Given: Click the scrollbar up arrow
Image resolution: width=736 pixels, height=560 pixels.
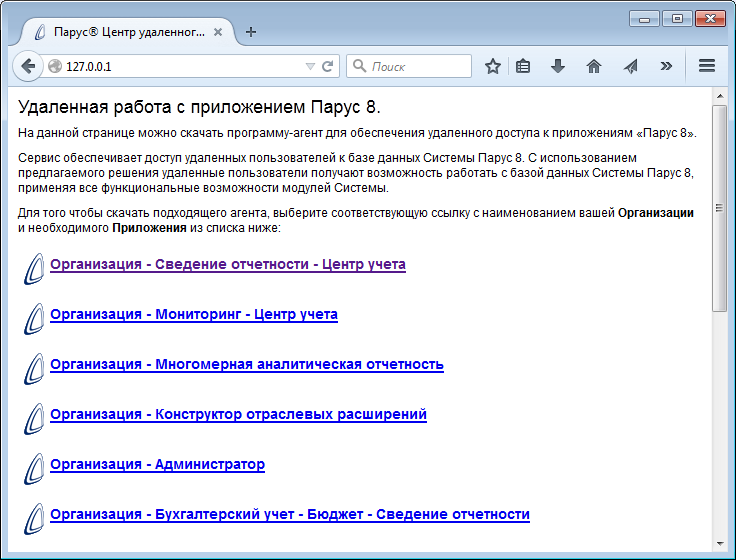Looking at the screenshot, I should pos(720,96).
